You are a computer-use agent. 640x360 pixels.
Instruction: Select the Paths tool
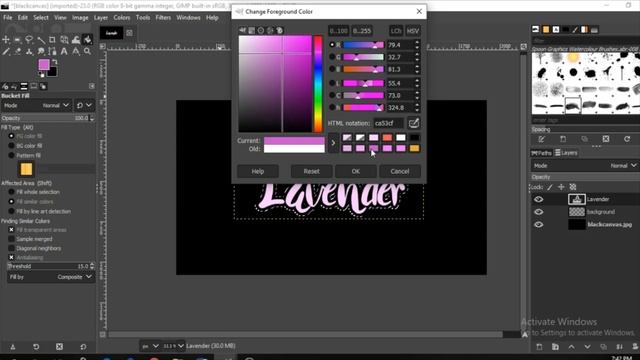[x=52, y=51]
